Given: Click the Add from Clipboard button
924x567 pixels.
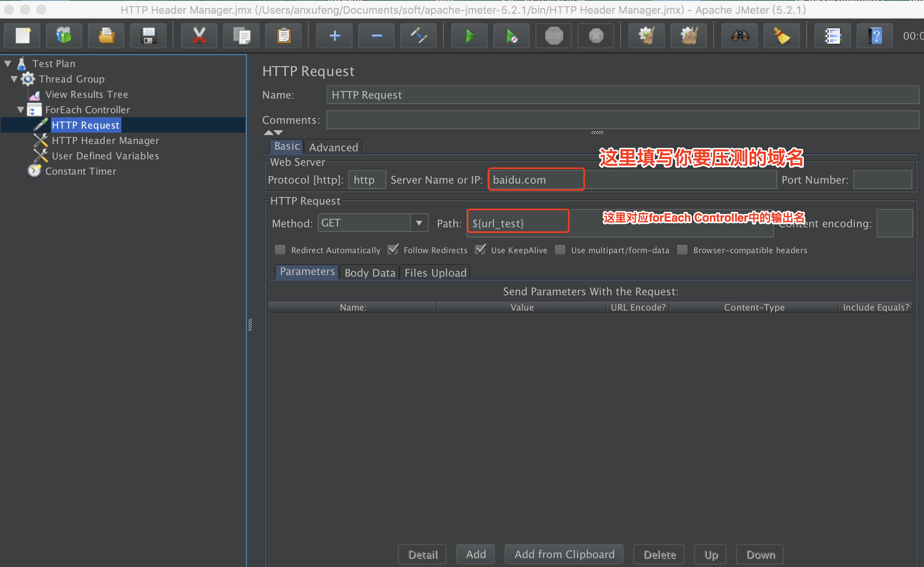Looking at the screenshot, I should (564, 554).
